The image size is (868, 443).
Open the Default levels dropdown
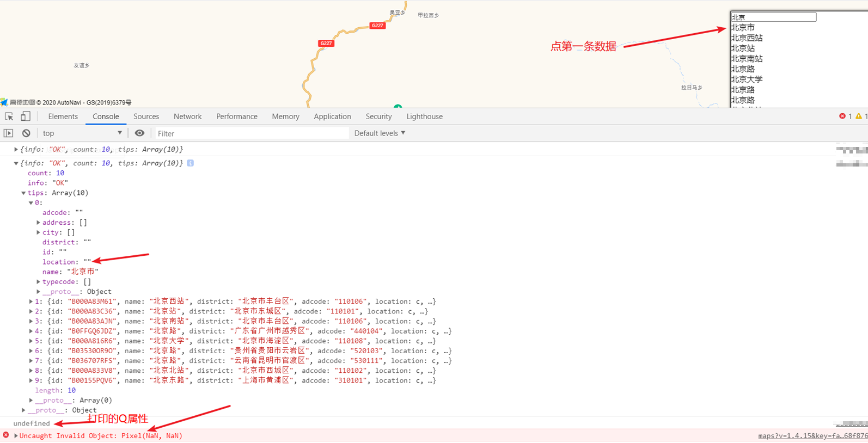coord(380,133)
